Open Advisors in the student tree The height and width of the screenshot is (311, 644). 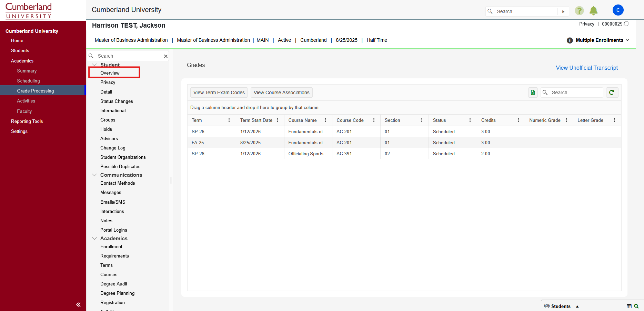pyautogui.click(x=109, y=138)
